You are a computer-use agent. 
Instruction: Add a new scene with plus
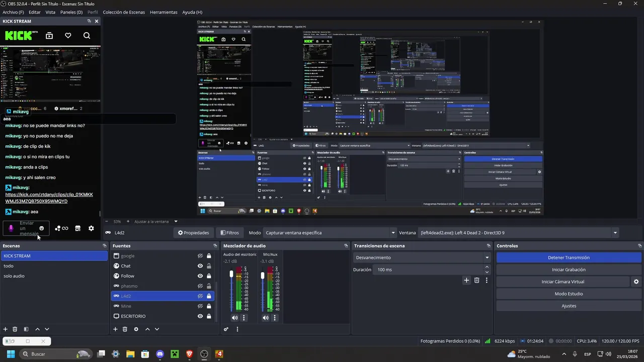[x=6, y=329]
